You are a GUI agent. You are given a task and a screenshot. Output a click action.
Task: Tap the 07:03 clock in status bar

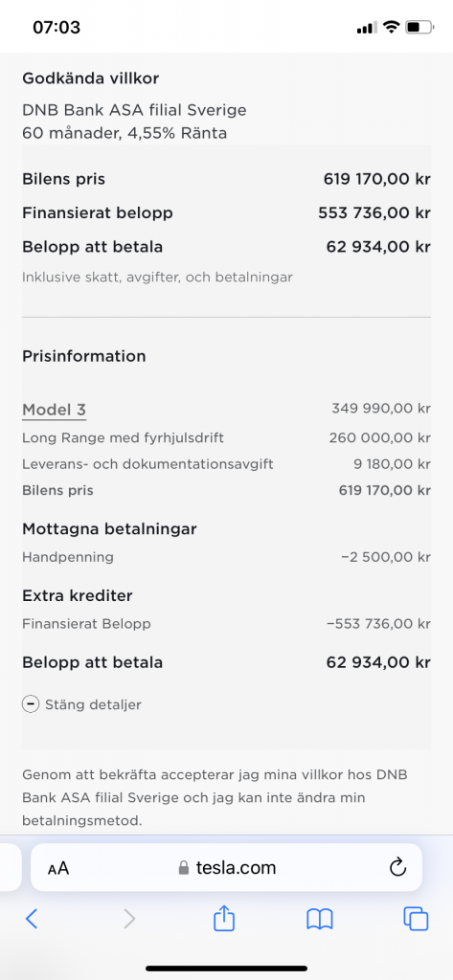[57, 28]
